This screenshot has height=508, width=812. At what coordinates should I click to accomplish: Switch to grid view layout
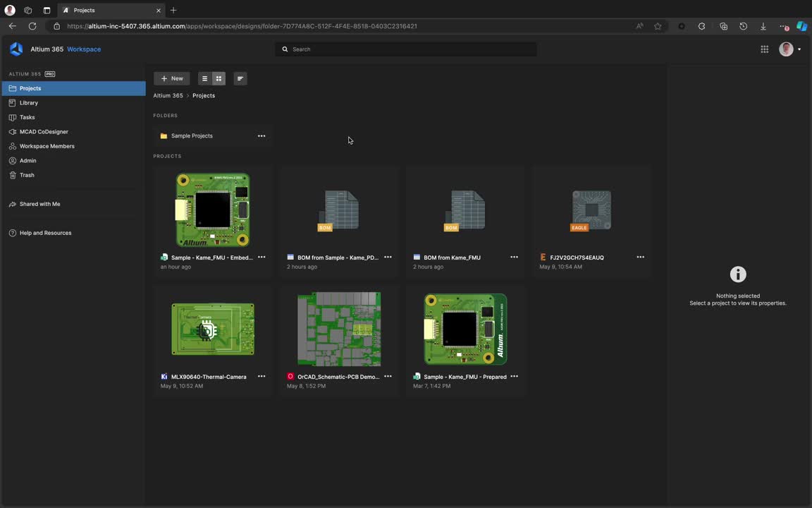[219, 78]
